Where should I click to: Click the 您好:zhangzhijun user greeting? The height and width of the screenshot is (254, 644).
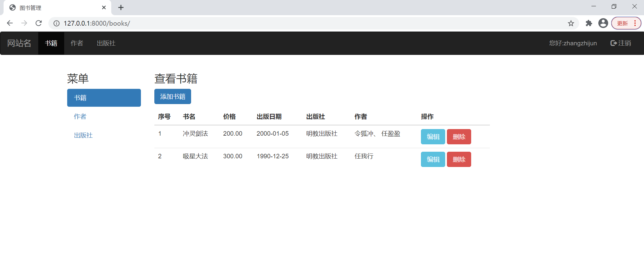click(573, 43)
